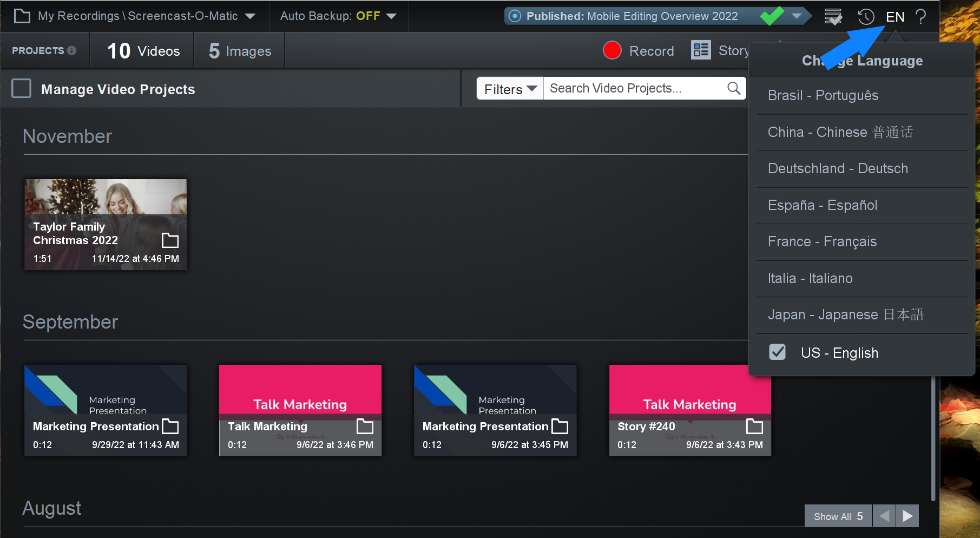Select España - Español language
Viewport: 980px width, 538px height.
[862, 205]
